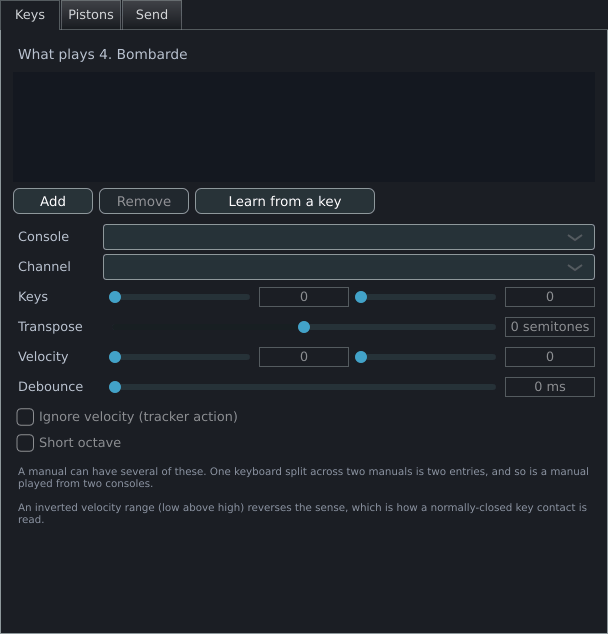Click Learn from a key button

[x=285, y=201]
